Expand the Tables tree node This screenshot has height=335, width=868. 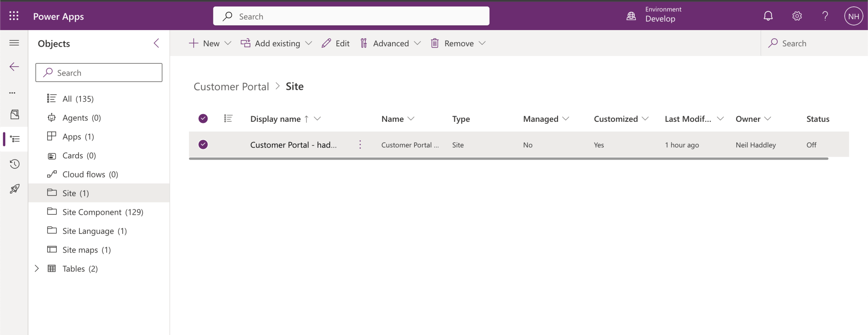(37, 268)
